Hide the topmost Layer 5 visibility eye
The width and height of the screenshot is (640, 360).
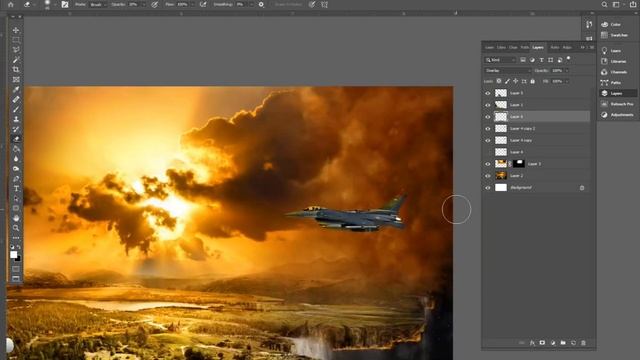[488, 93]
